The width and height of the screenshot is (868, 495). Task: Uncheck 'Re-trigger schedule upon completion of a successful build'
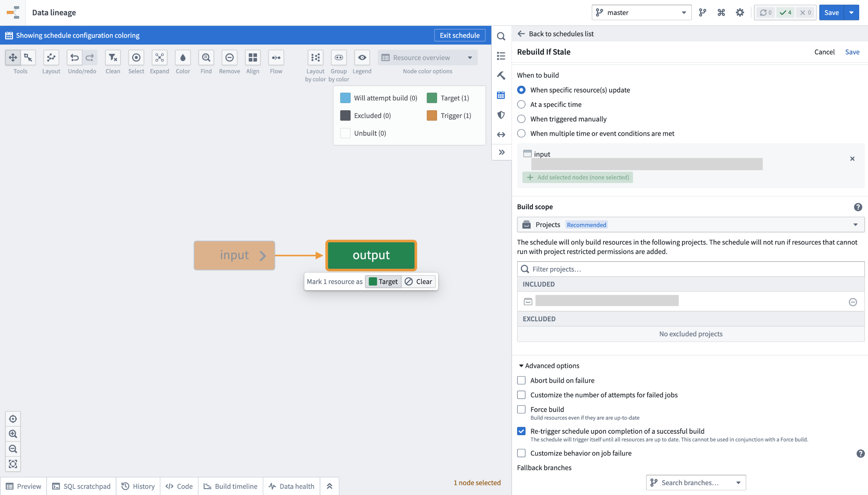pyautogui.click(x=521, y=431)
